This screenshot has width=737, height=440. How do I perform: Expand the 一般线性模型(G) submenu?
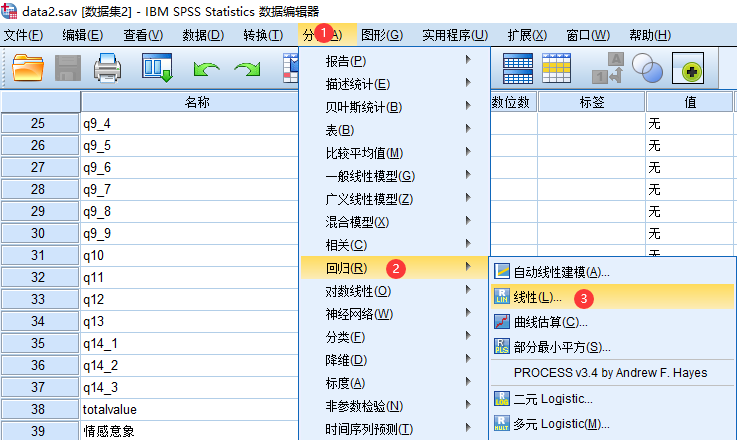pos(394,176)
